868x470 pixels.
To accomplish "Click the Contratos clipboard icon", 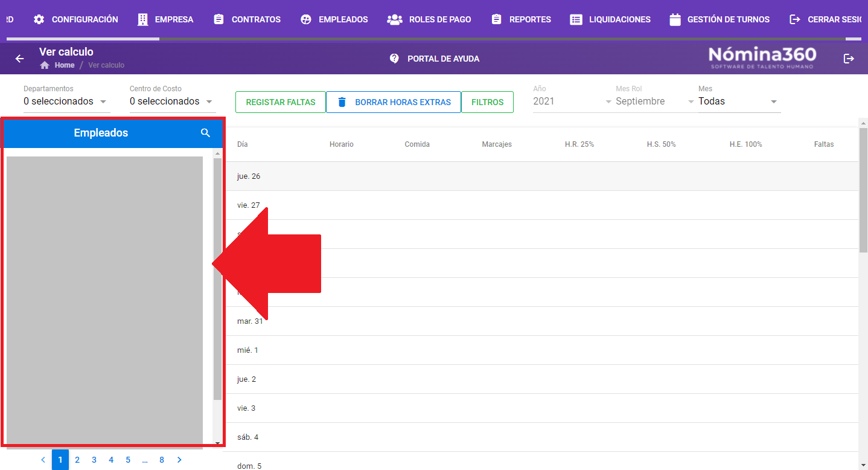I will pos(219,19).
